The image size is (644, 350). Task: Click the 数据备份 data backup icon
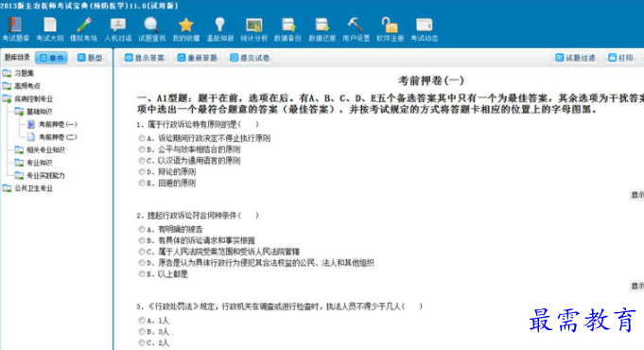(x=287, y=29)
